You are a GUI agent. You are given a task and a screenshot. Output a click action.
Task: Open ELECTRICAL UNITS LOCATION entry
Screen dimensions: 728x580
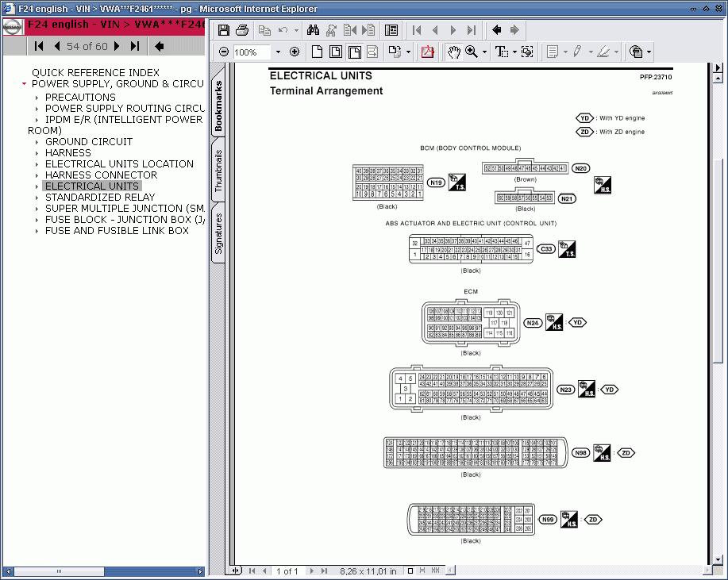[119, 164]
